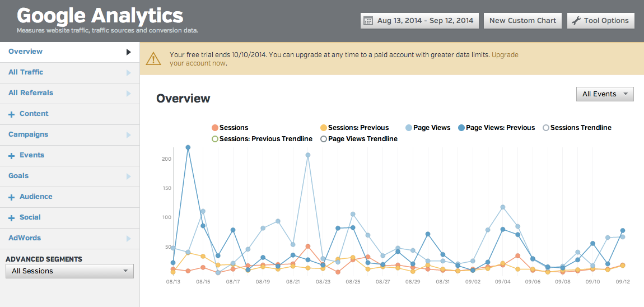Follow the Upgrade your account now link

click(198, 63)
